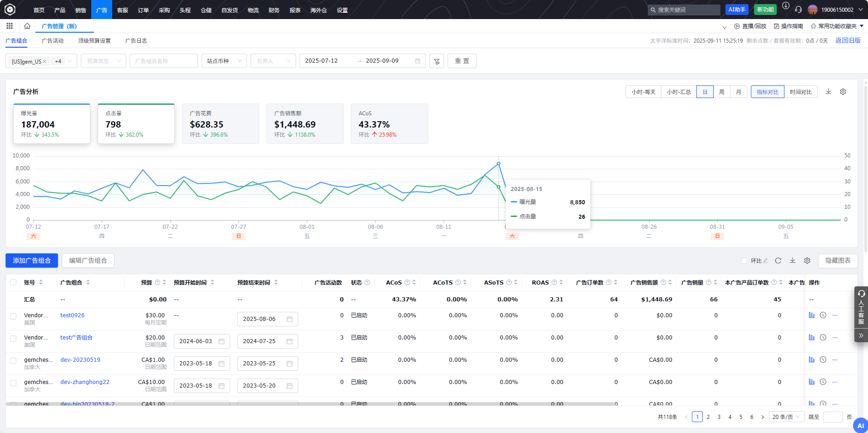
Task: Open the dev-zhanghong22 portfolio link
Action: point(85,382)
